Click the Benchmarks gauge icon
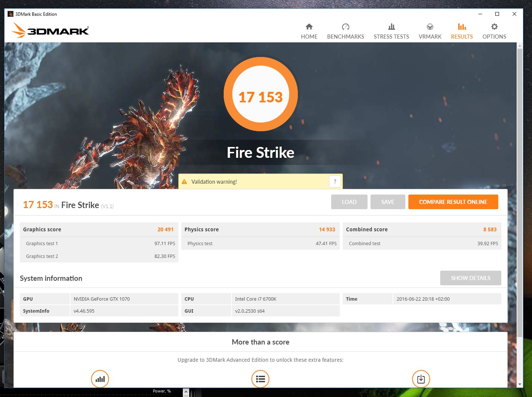Image resolution: width=532 pixels, height=397 pixels. pos(345,27)
